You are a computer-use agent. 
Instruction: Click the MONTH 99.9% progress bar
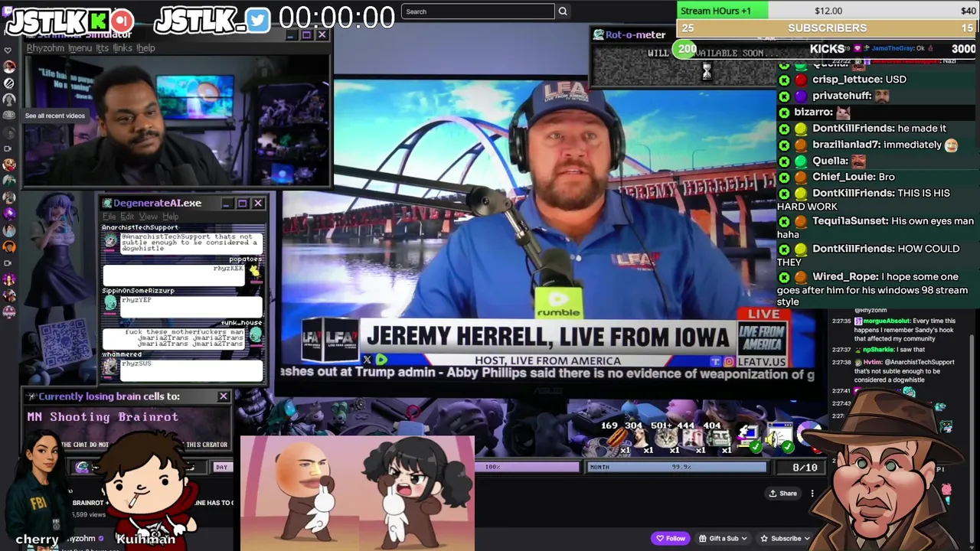[x=676, y=467]
